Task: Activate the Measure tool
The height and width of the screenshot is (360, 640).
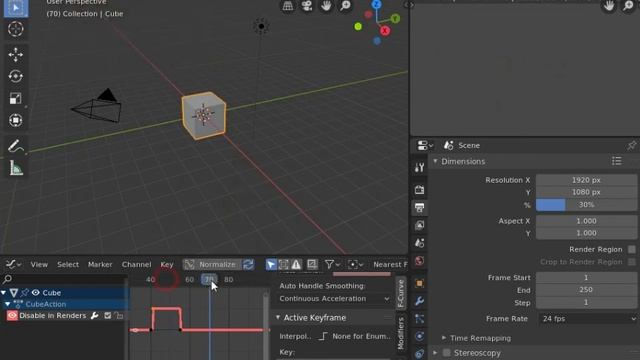Action: [16, 168]
